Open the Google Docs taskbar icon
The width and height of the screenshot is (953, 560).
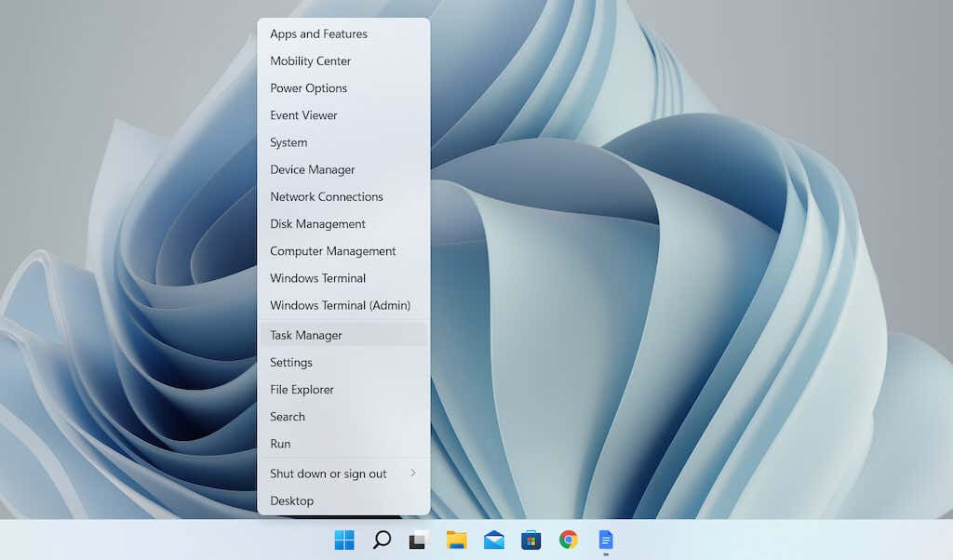[x=606, y=540]
